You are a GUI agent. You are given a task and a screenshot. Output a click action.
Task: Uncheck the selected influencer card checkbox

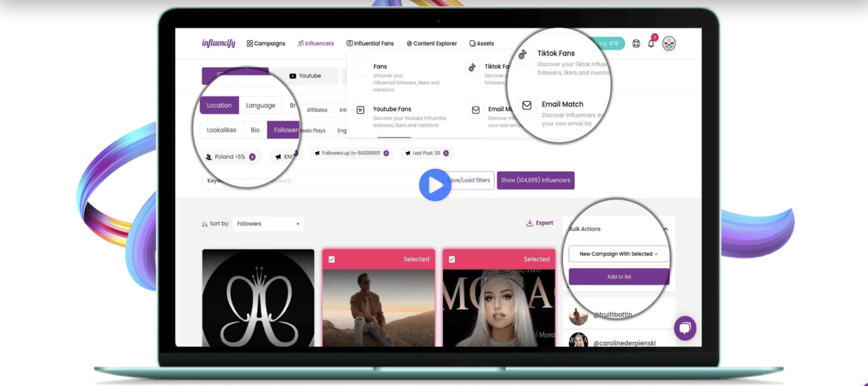tap(331, 259)
